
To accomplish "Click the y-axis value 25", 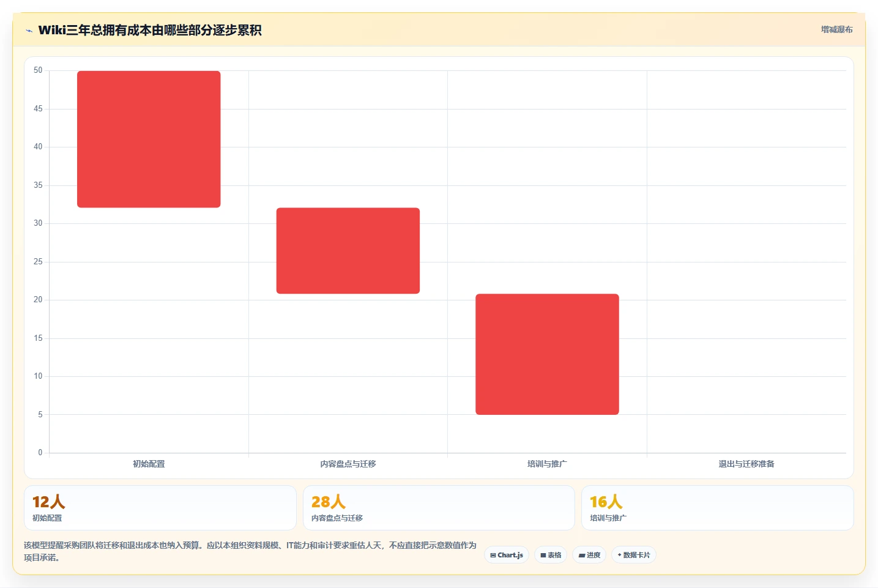I will click(38, 262).
